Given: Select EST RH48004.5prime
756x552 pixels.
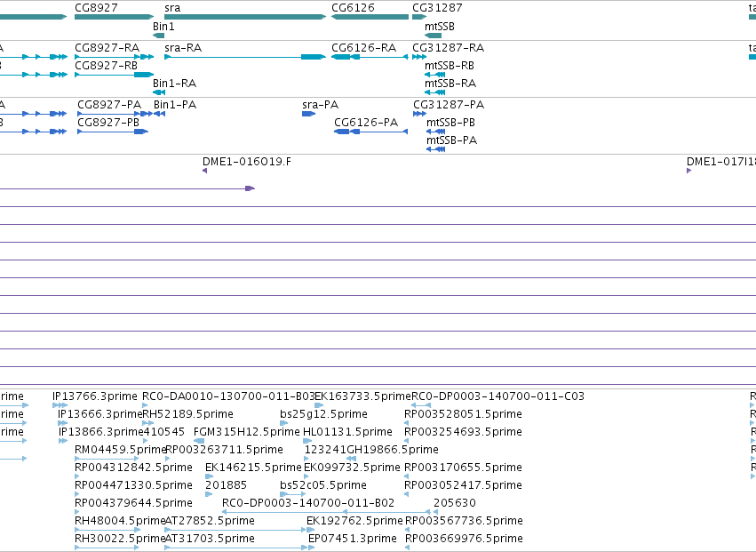Looking at the screenshot, I should click(x=107, y=530).
